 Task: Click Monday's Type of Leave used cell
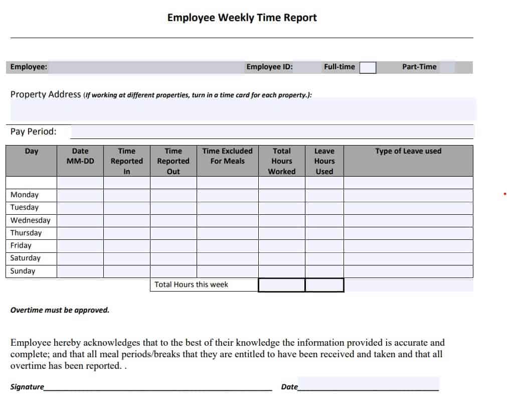pos(408,195)
